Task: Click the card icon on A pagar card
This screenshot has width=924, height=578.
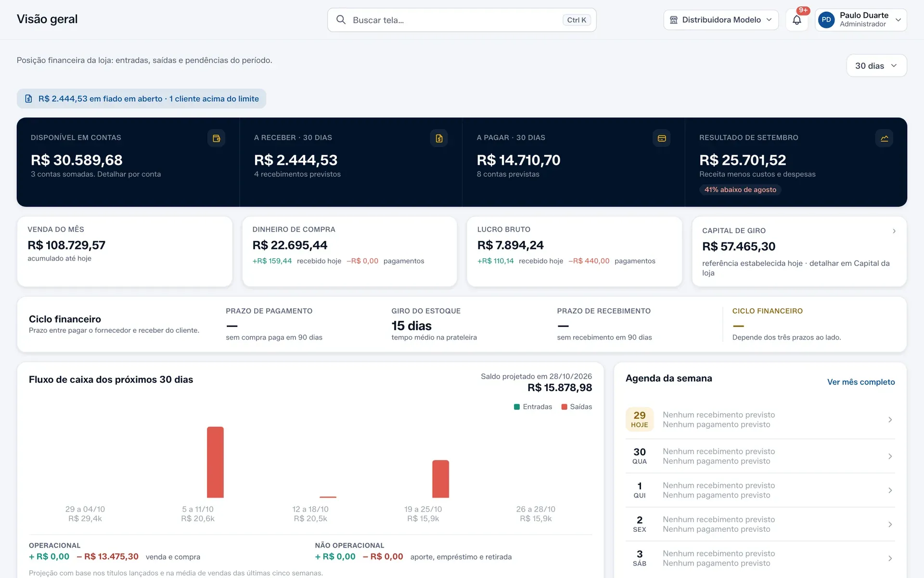Action: click(662, 138)
